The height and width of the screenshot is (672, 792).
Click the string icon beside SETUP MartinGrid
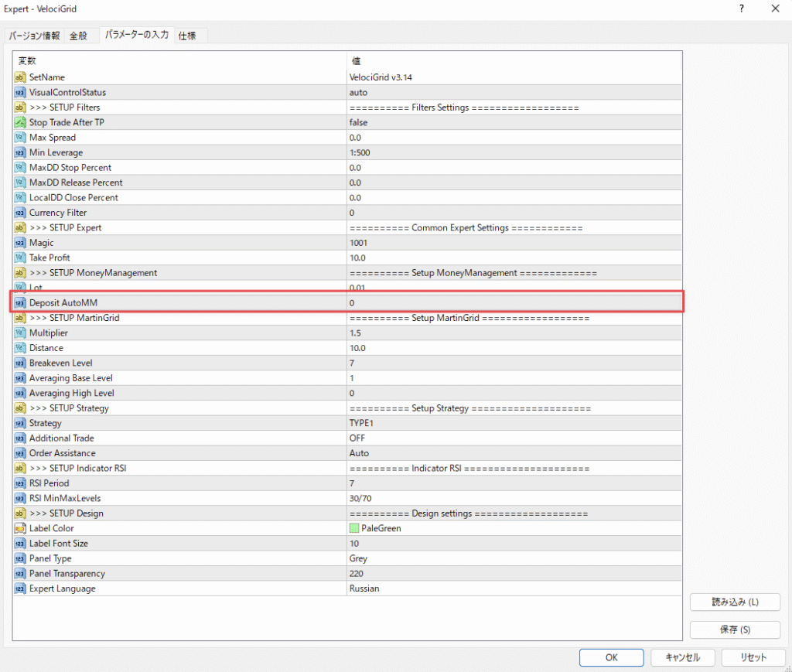pos(19,318)
